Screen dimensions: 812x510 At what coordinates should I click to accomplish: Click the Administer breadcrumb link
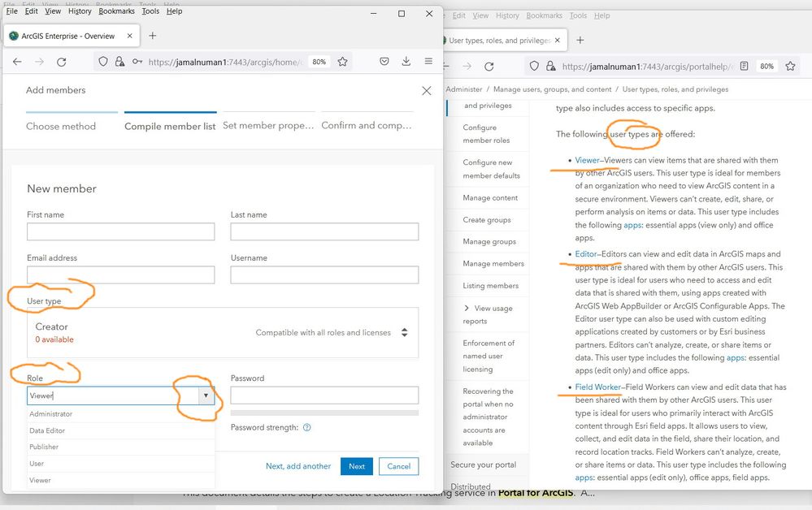click(464, 89)
